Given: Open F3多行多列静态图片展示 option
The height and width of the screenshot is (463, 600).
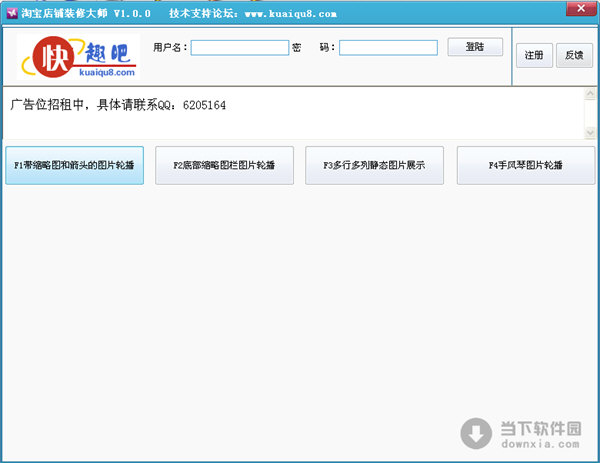Looking at the screenshot, I should point(375,165).
